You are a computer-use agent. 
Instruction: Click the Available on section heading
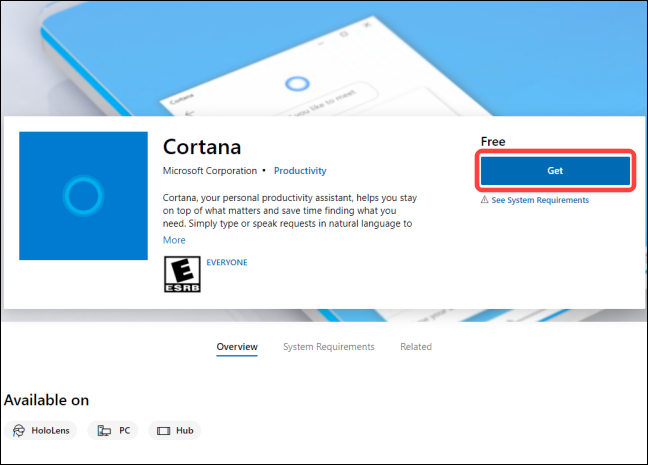coord(46,400)
